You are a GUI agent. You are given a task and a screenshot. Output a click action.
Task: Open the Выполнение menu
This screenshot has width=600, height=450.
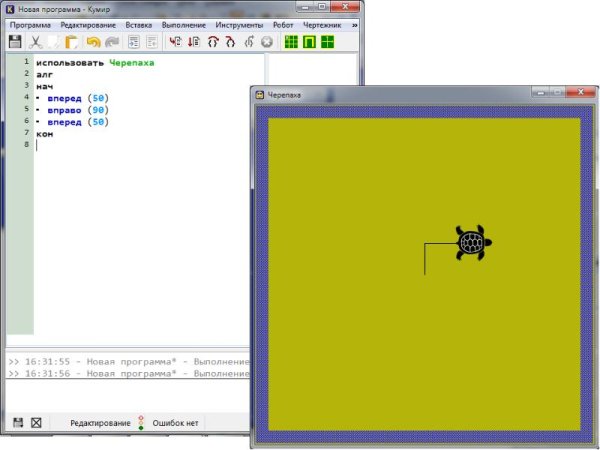pos(184,23)
